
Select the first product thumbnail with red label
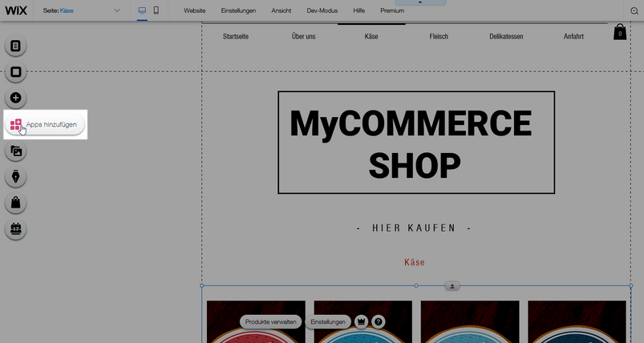point(256,321)
